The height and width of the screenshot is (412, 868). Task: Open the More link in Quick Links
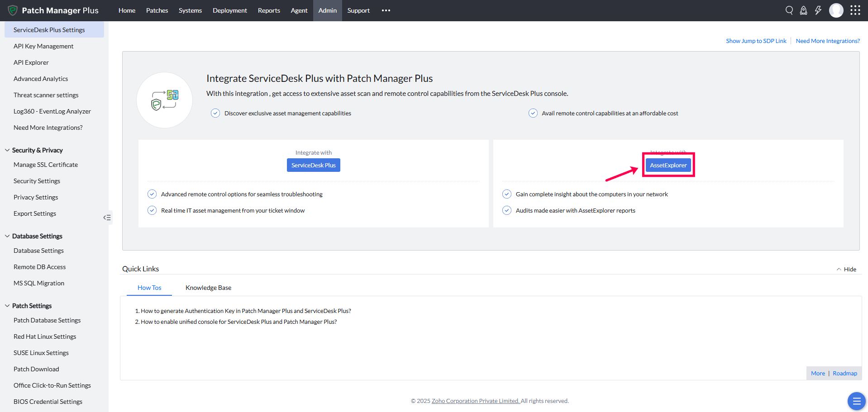pyautogui.click(x=818, y=373)
